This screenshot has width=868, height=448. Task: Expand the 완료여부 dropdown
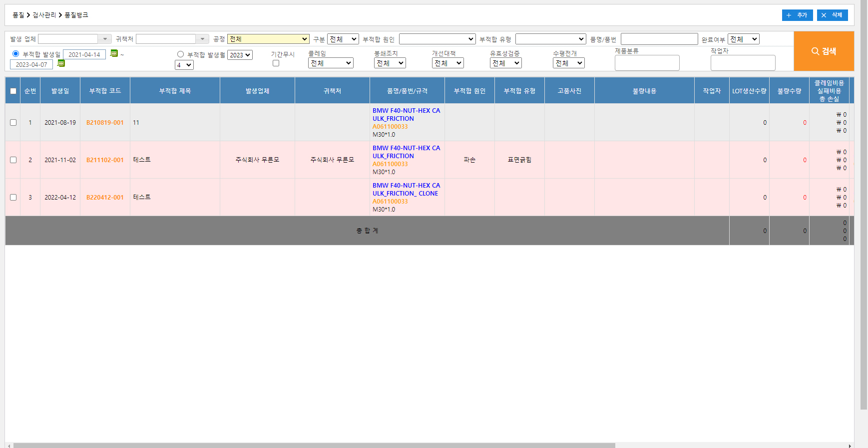coord(743,39)
